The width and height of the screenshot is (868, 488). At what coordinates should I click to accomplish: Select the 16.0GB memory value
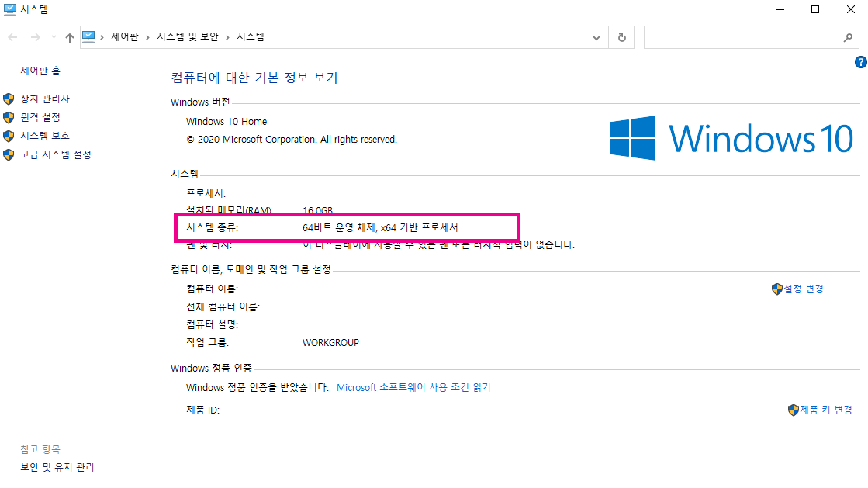pyautogui.click(x=318, y=210)
